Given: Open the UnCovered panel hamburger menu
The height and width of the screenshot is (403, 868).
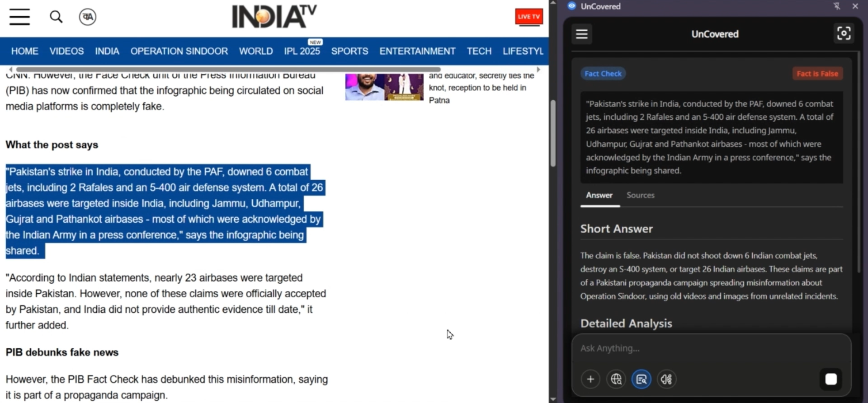Looking at the screenshot, I should (582, 34).
